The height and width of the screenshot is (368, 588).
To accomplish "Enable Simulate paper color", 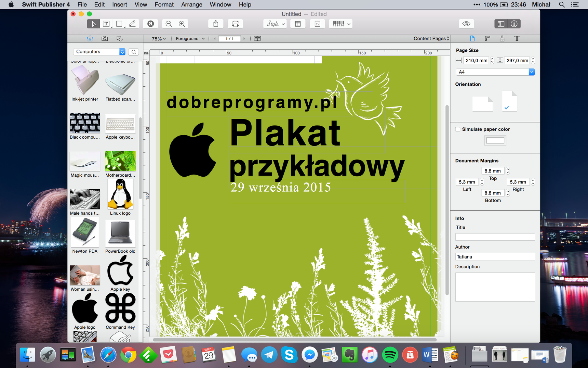I will tap(458, 129).
